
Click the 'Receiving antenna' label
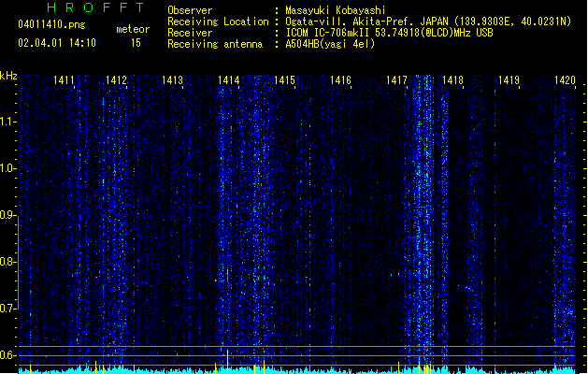click(x=215, y=44)
